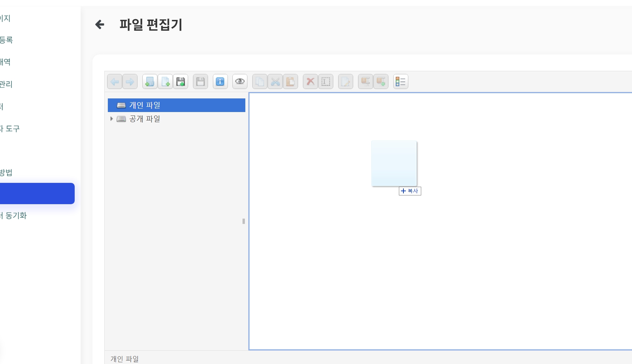The width and height of the screenshot is (632, 364).
Task: Click the drive icon next to 개인 파일
Action: (121, 105)
